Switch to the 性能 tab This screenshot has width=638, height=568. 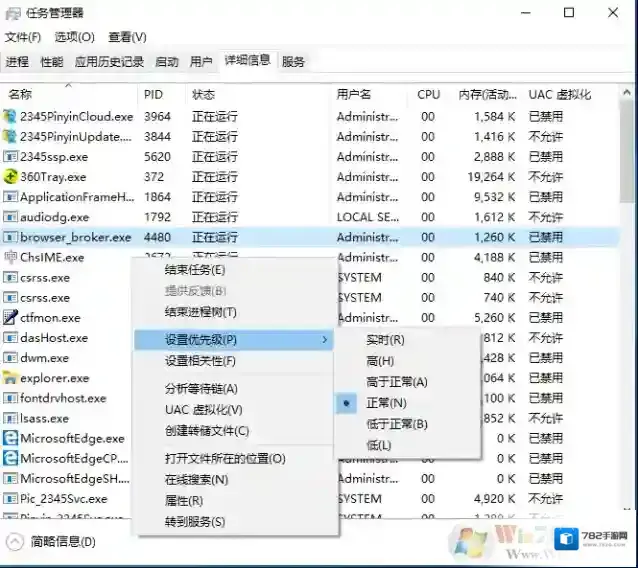[52, 62]
